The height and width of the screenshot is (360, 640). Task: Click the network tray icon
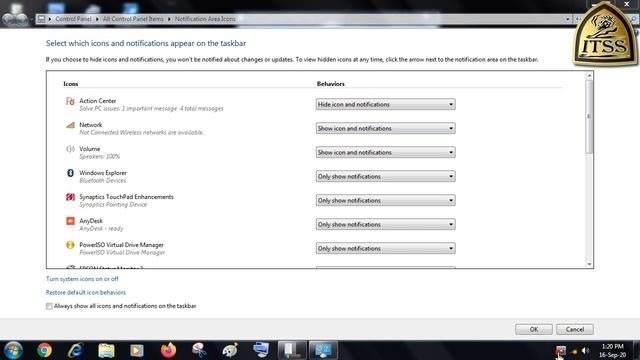click(574, 351)
